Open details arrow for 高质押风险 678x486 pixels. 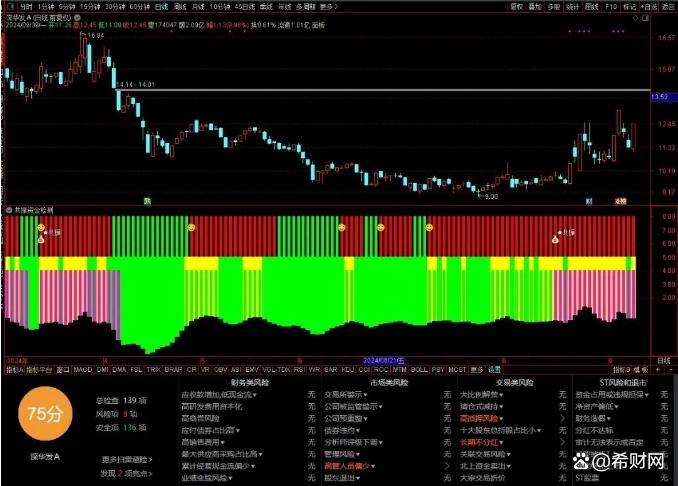click(x=562, y=419)
